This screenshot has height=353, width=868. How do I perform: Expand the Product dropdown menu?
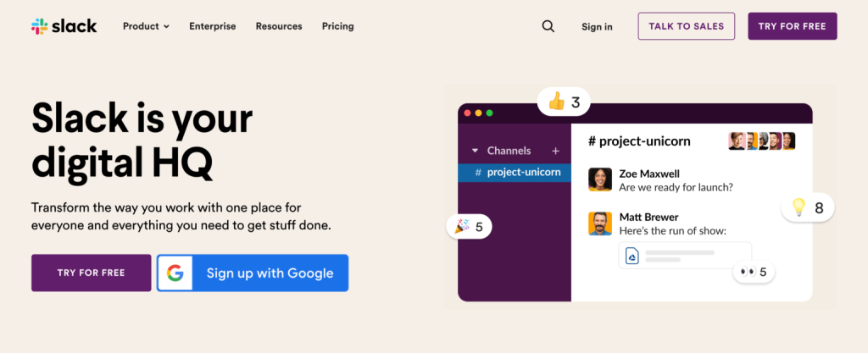[x=146, y=26]
